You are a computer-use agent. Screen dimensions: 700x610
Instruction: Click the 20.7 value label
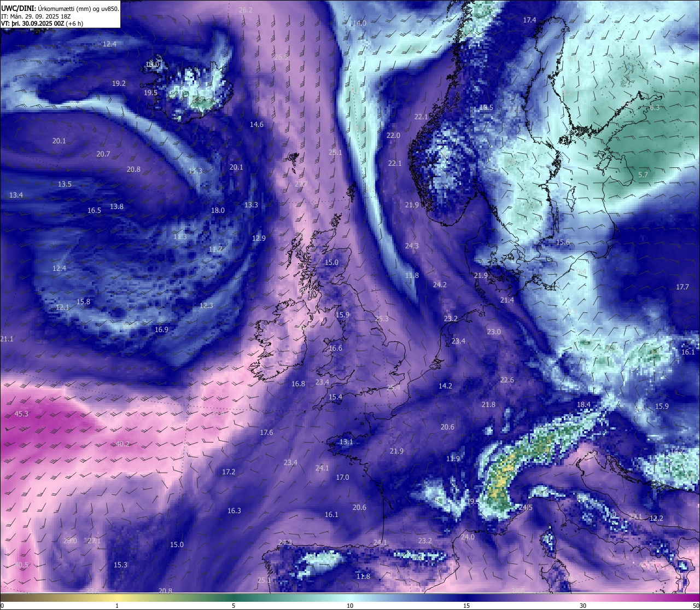coord(103,154)
